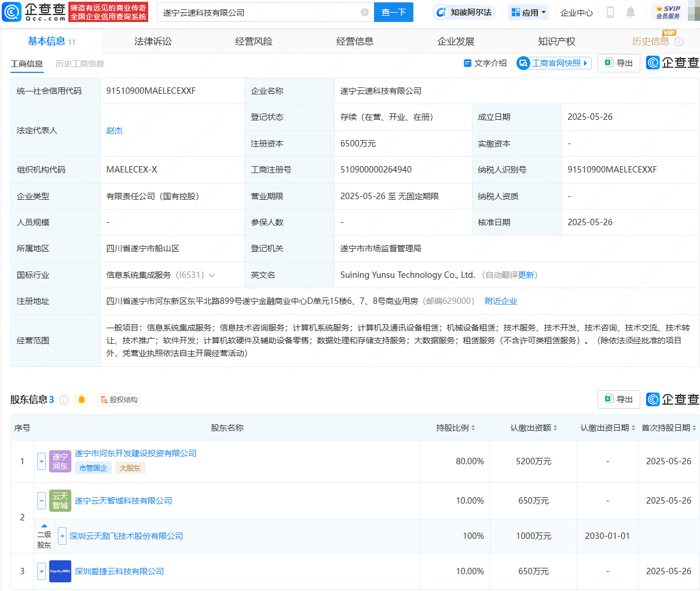Image resolution: width=700 pixels, height=591 pixels.
Task: Collapse 遂宁云天智城科技 shareholder row
Action: coord(41,501)
